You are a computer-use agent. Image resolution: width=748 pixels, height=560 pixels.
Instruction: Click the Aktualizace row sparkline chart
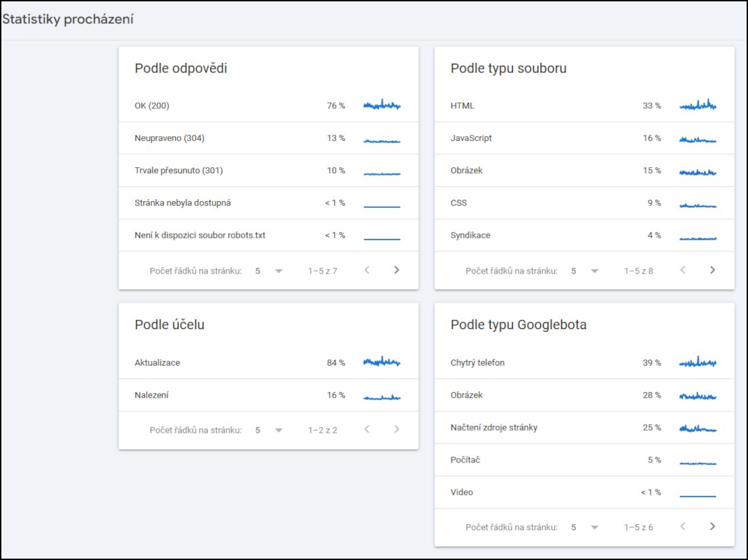tap(381, 362)
